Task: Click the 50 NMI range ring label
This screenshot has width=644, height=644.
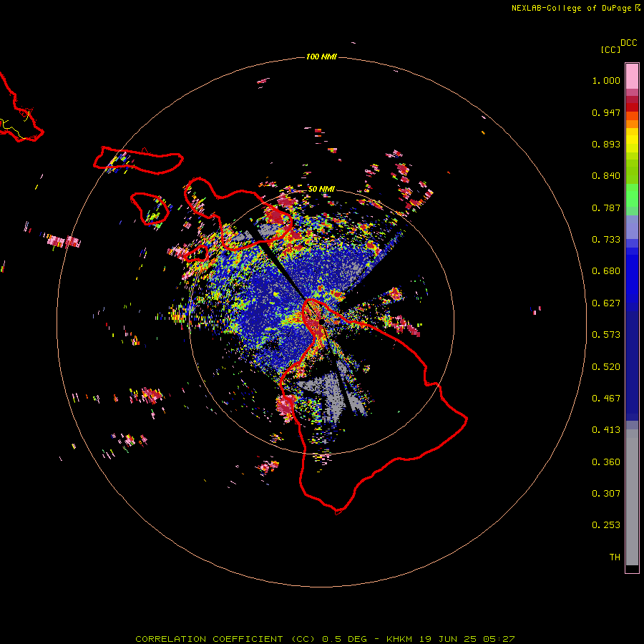Action: (x=321, y=189)
